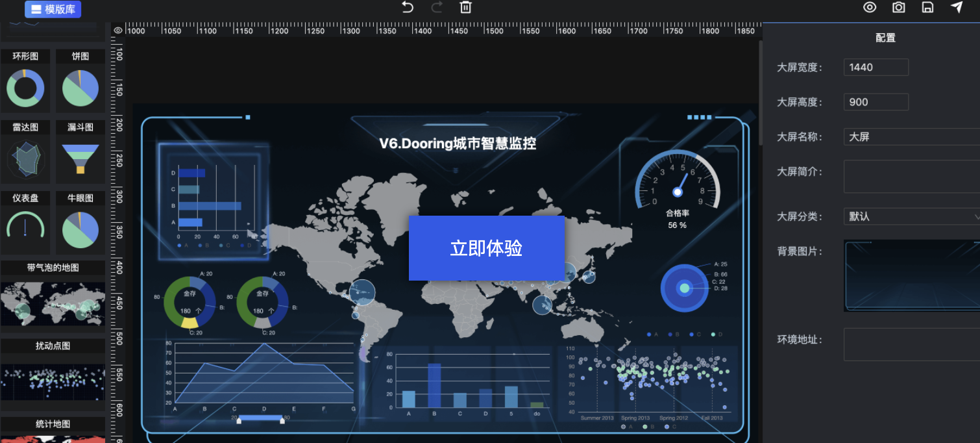Insert the 牛眼图 bullseye chart component
Image resolution: width=980 pixels, height=443 pixels.
(x=80, y=223)
